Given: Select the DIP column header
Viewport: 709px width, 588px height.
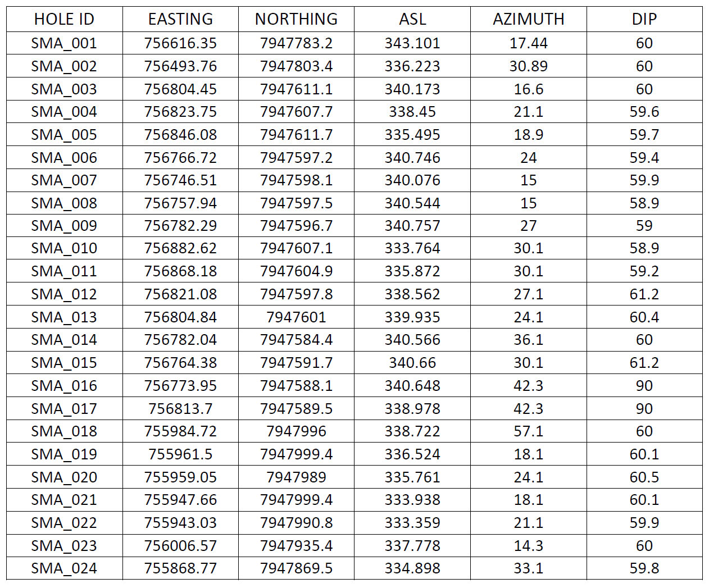Looking at the screenshot, I should [x=644, y=19].
